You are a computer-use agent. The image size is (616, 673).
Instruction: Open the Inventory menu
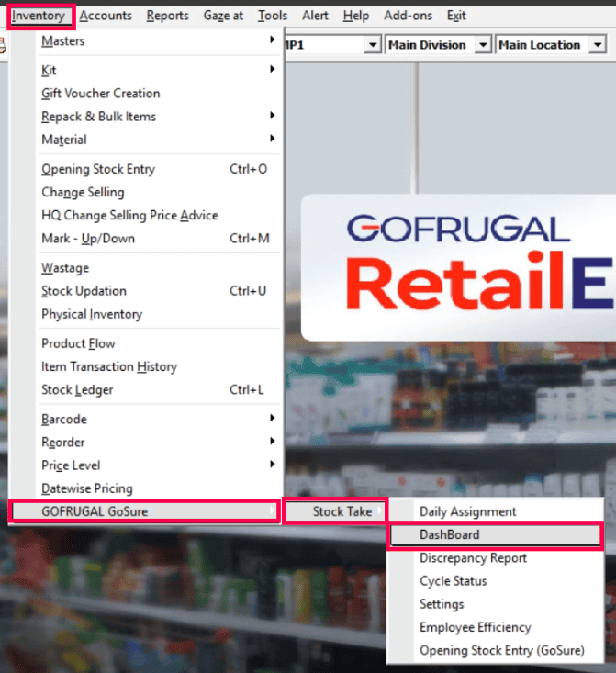[39, 16]
